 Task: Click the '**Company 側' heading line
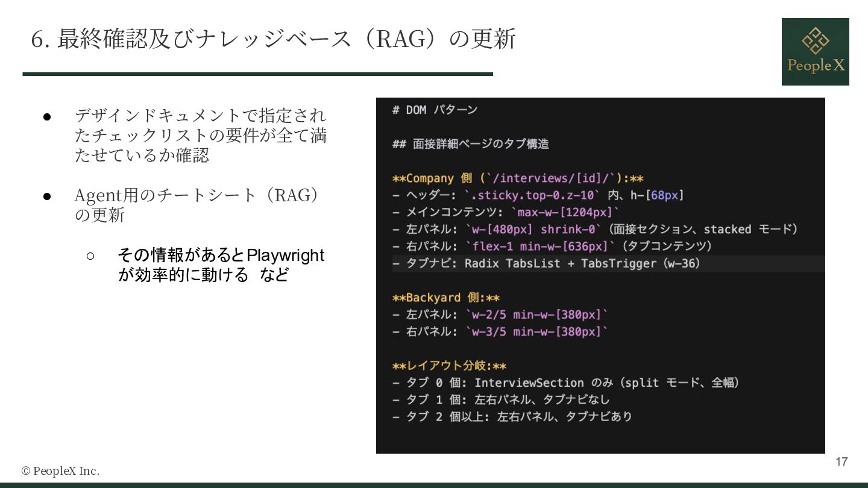click(518, 178)
